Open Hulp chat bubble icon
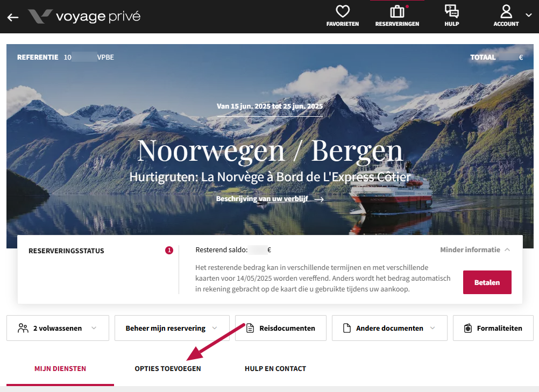 [452, 11]
